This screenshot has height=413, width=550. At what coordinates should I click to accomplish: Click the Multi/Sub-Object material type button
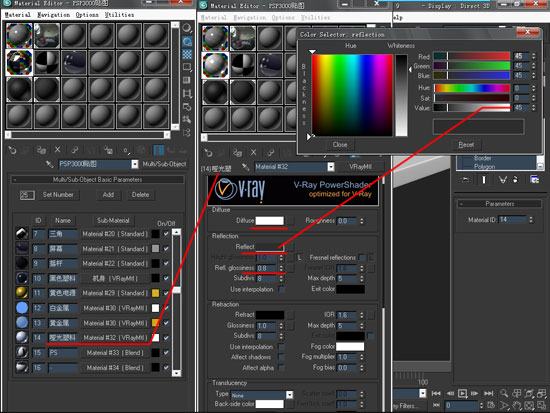(x=164, y=164)
